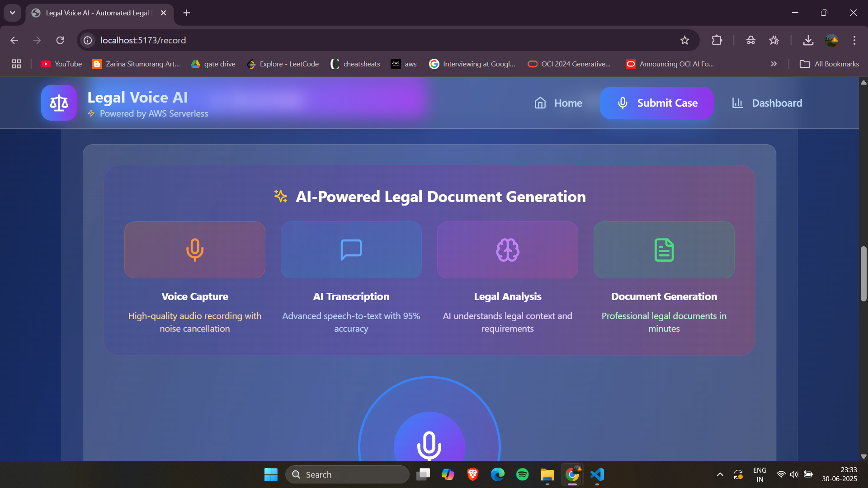Click the green Document Generation file icon
The width and height of the screenshot is (868, 488).
(664, 250)
